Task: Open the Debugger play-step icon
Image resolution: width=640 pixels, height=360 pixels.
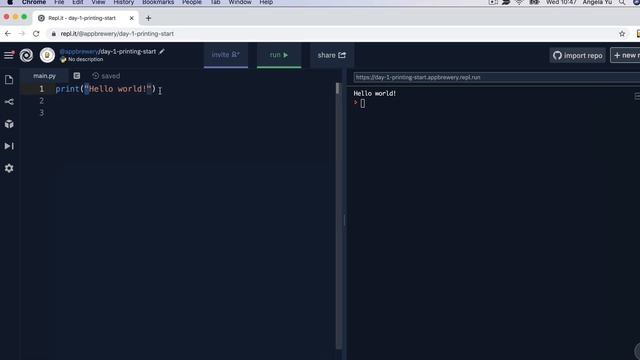Action: tap(9, 146)
